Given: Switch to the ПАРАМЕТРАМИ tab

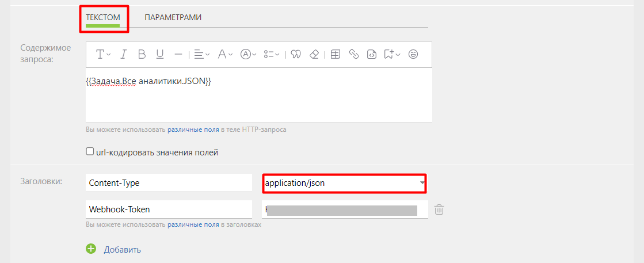Looking at the screenshot, I should point(173,17).
